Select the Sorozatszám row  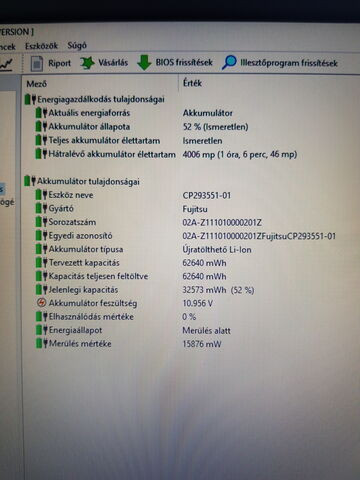(149, 222)
